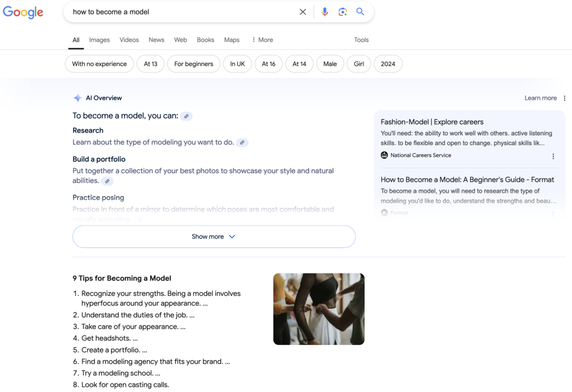Image resolution: width=572 pixels, height=392 pixels.
Task: Pick the "At 14" chip
Action: click(299, 64)
